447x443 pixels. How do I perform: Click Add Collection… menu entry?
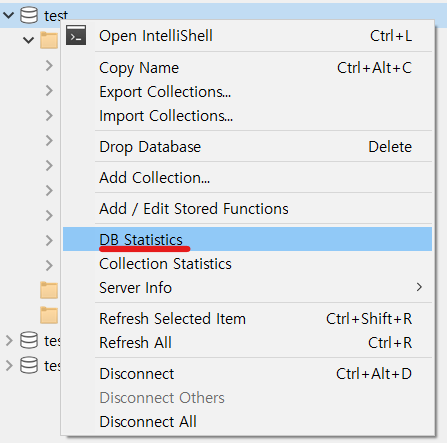tap(247, 178)
